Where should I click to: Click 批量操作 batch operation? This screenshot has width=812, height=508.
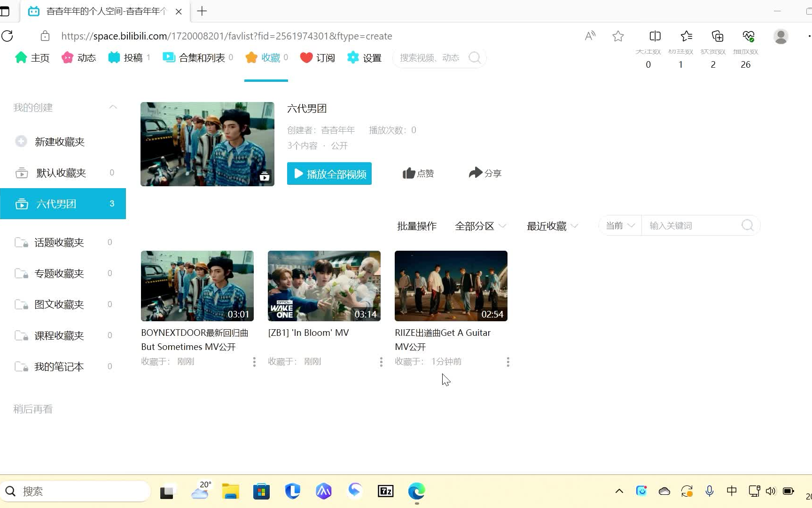pyautogui.click(x=417, y=226)
